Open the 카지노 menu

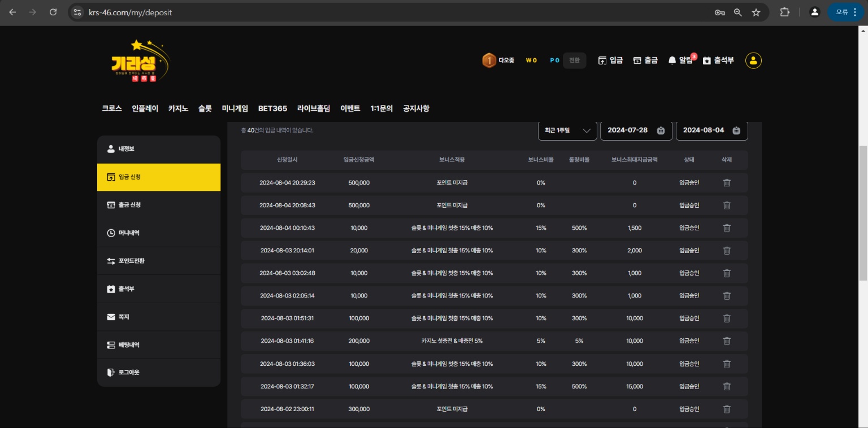(178, 108)
